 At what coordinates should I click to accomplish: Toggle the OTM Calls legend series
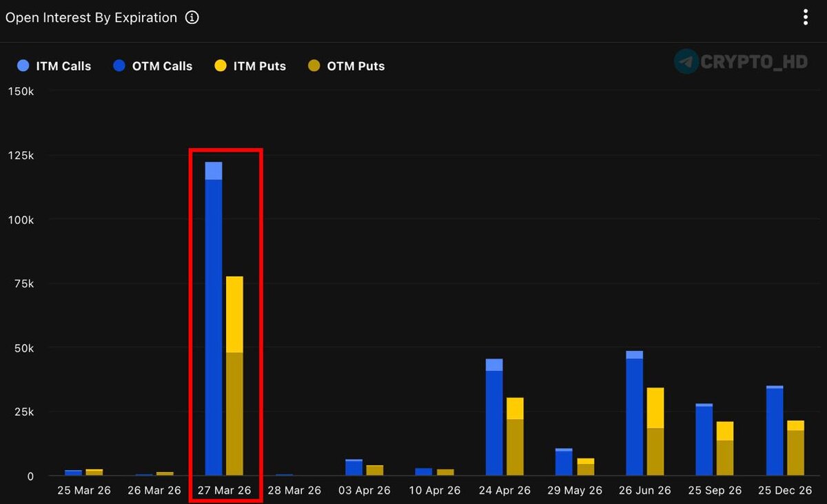tap(153, 66)
